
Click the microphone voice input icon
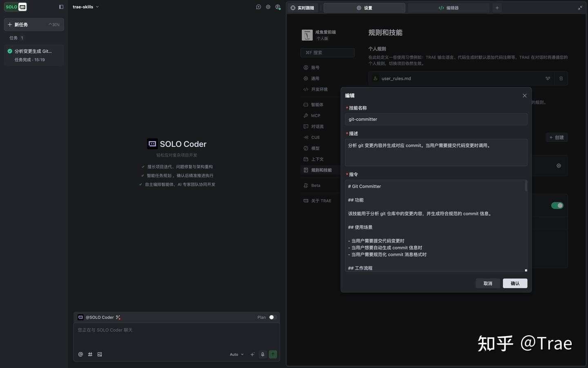(263, 355)
